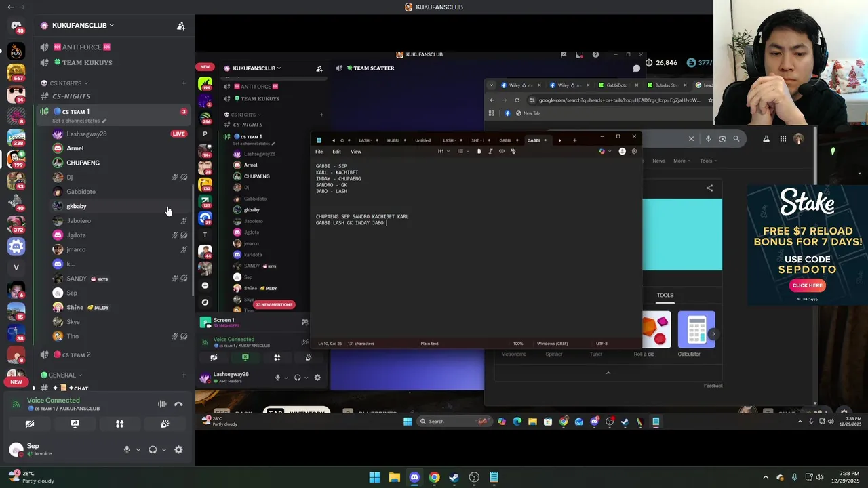Viewport: 868px width, 488px height.
Task: Toggle deafen beside Lashsegway28 in streamed Discord
Action: click(297, 378)
